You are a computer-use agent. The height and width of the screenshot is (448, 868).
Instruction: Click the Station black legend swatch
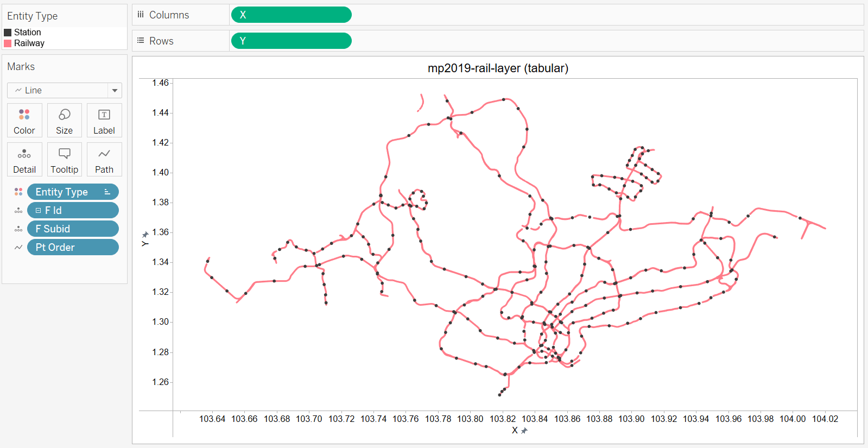[x=8, y=33]
